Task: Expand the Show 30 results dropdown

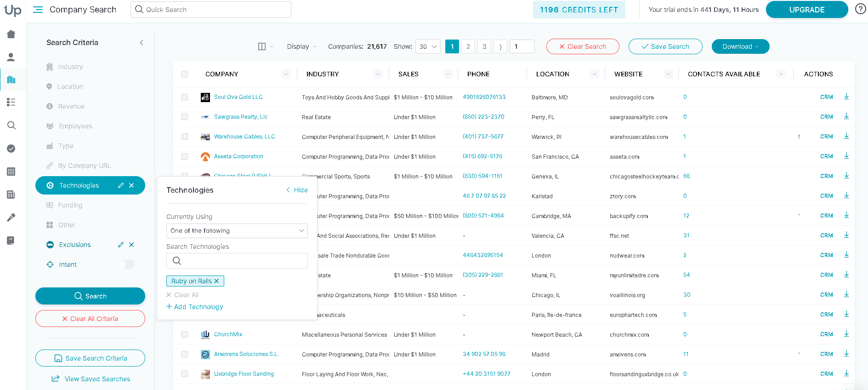Action: click(428, 46)
